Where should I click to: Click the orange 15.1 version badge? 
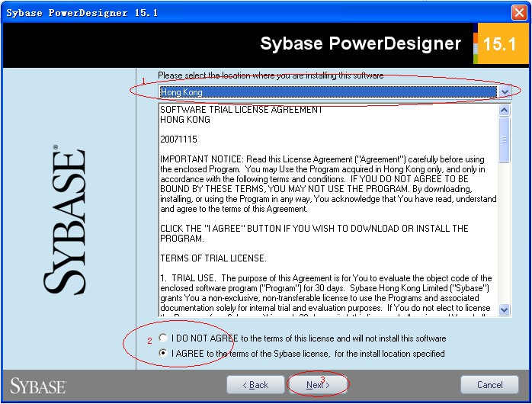point(499,44)
